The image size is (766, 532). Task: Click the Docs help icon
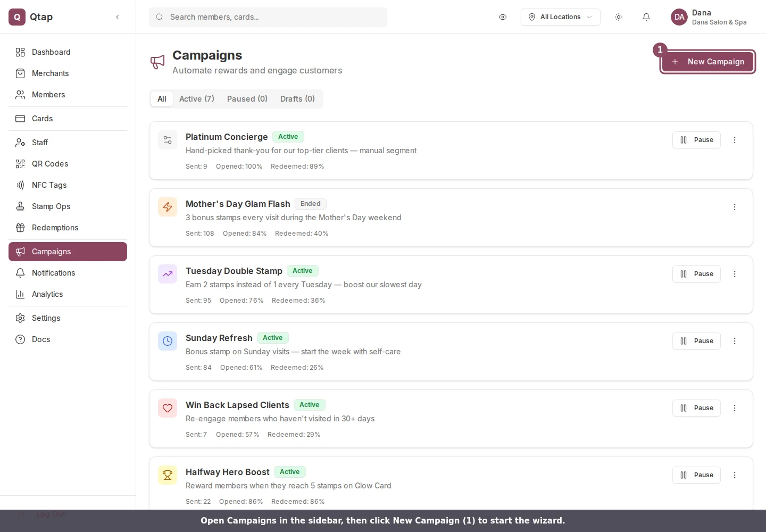(x=20, y=339)
